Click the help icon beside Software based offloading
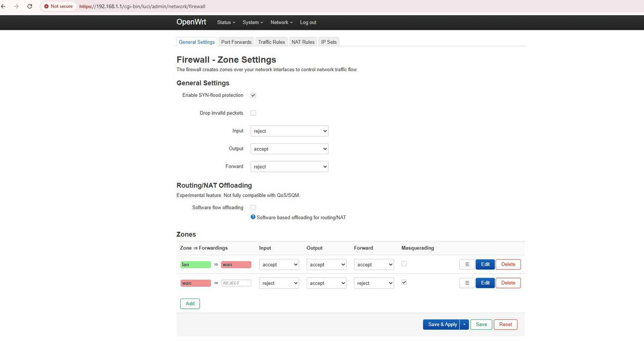The width and height of the screenshot is (644, 342). 253,217
